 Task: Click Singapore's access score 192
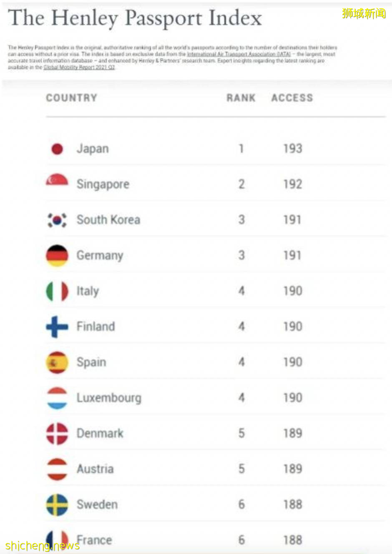point(292,184)
